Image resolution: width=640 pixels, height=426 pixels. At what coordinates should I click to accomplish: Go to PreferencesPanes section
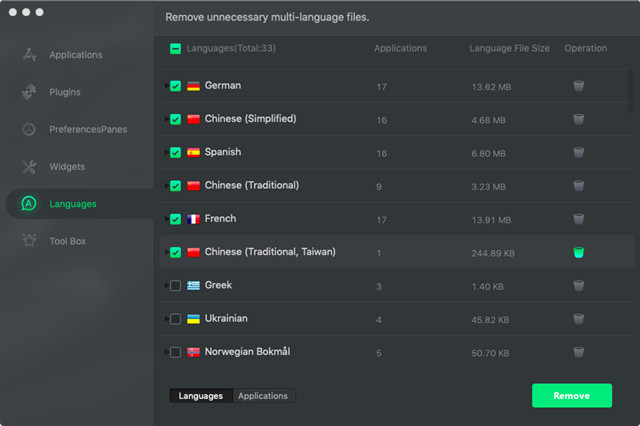point(88,129)
